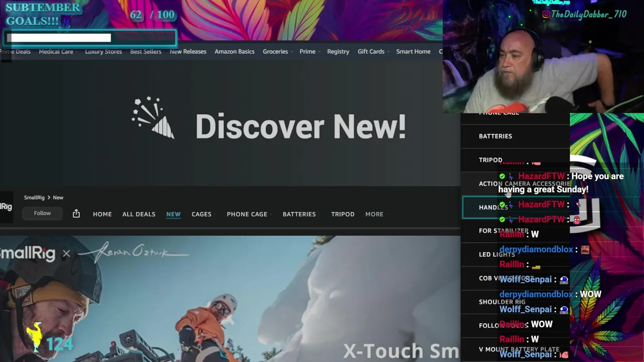The height and width of the screenshot is (362, 644).
Task: Click the party popper icon in banner
Action: pos(153,118)
